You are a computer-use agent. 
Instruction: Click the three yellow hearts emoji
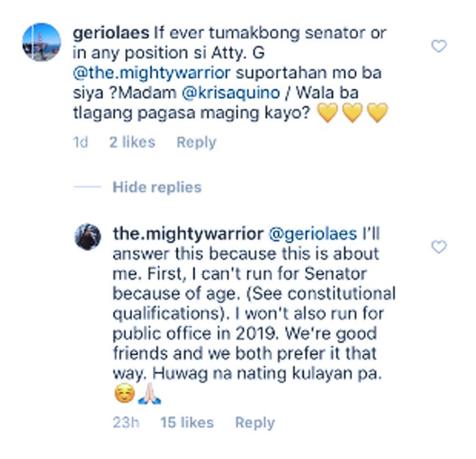pos(352,113)
